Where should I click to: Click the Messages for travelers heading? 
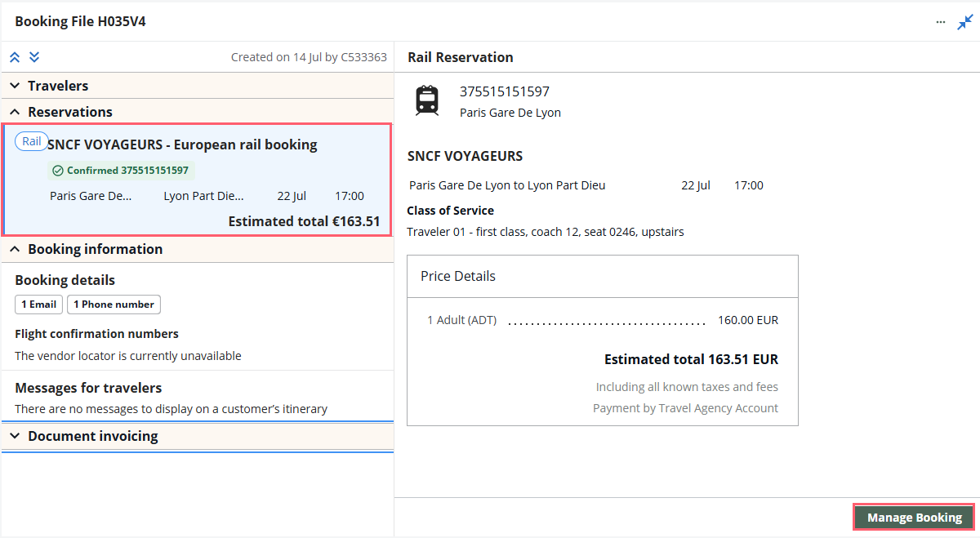pos(88,388)
